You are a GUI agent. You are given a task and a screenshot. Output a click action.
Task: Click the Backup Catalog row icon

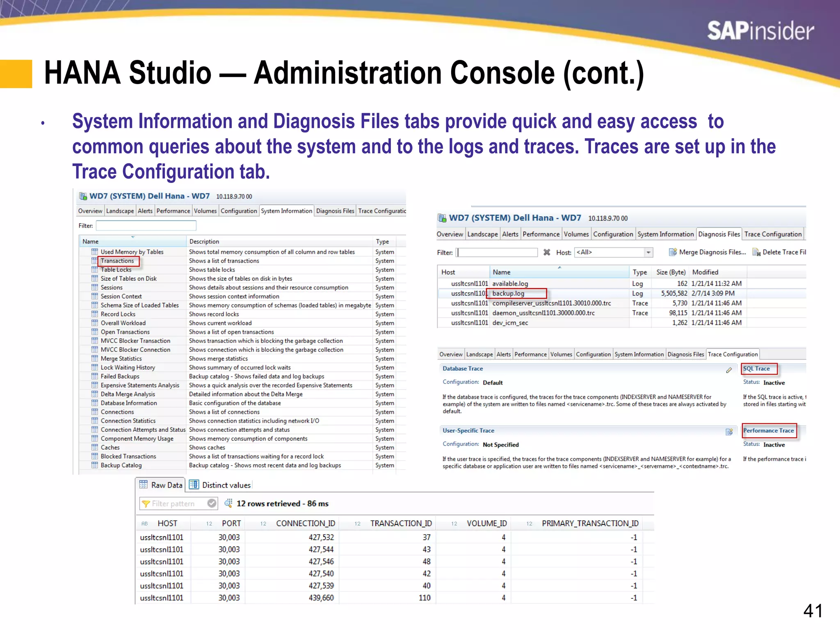[x=95, y=465]
